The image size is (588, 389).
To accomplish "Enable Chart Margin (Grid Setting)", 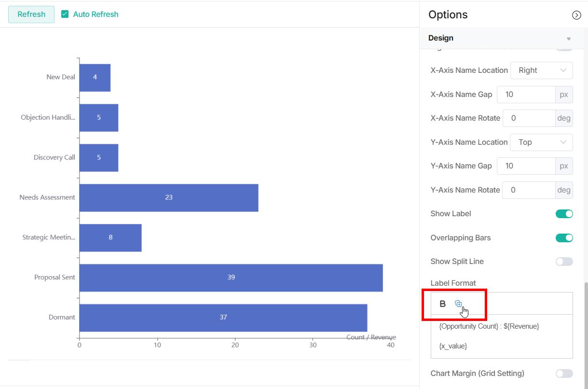I will 563,373.
